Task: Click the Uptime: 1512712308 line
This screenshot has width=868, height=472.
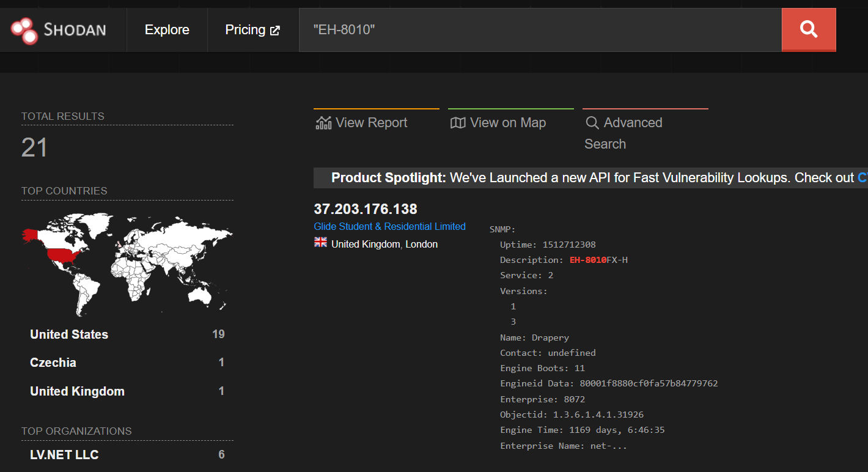Action: [548, 245]
